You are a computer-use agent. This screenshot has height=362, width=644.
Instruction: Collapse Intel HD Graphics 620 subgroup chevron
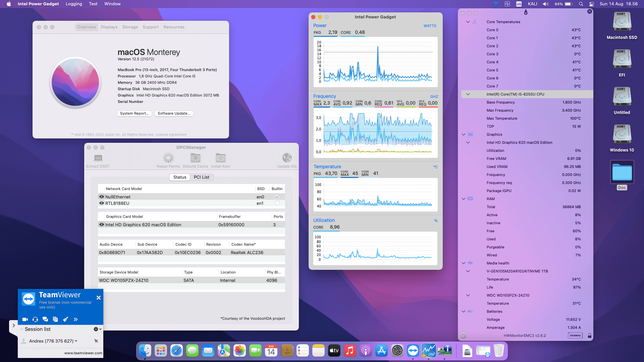468,142
